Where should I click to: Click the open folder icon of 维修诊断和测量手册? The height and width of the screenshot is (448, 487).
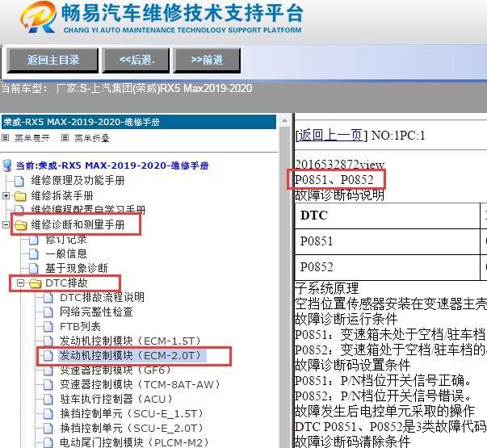point(21,224)
